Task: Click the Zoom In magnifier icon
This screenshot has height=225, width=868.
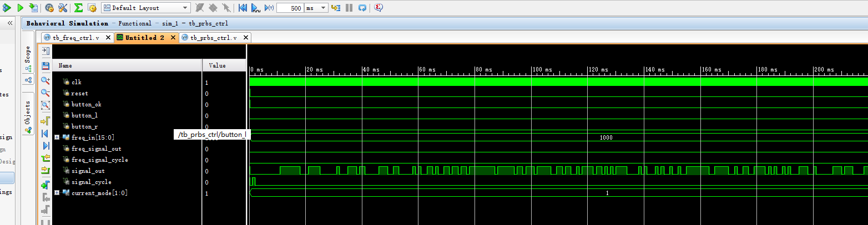Action: [x=46, y=80]
